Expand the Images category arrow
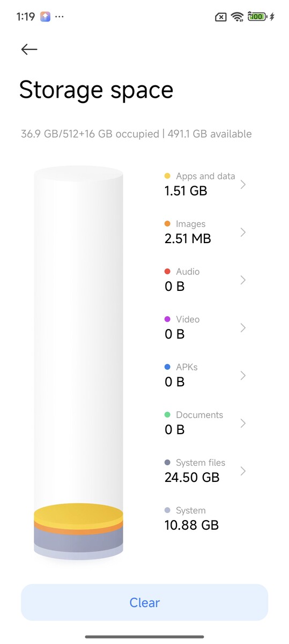This screenshot has width=289, height=644. 243,232
